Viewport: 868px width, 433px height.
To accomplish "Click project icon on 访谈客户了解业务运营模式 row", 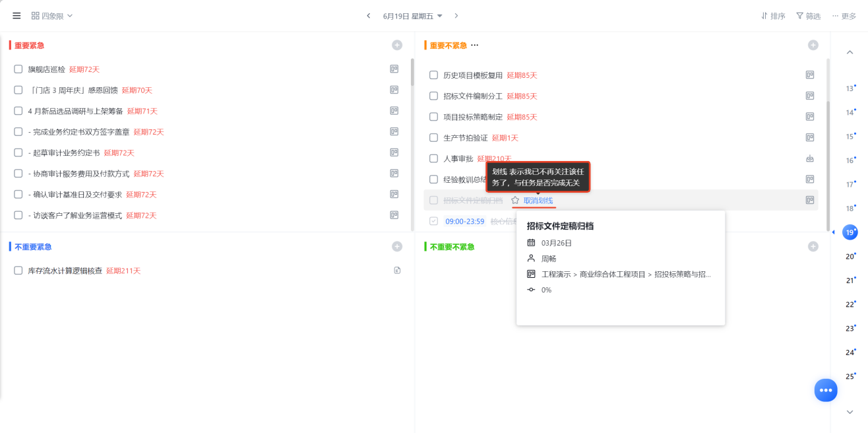I will (x=394, y=215).
